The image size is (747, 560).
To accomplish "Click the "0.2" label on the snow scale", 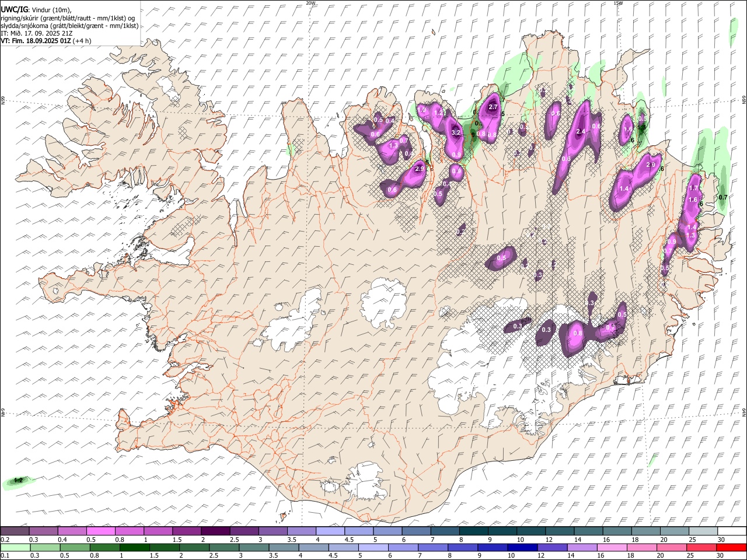I will point(5,540).
